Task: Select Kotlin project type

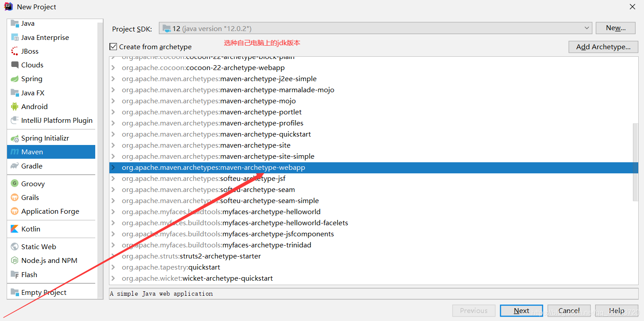Action: (x=51, y=229)
